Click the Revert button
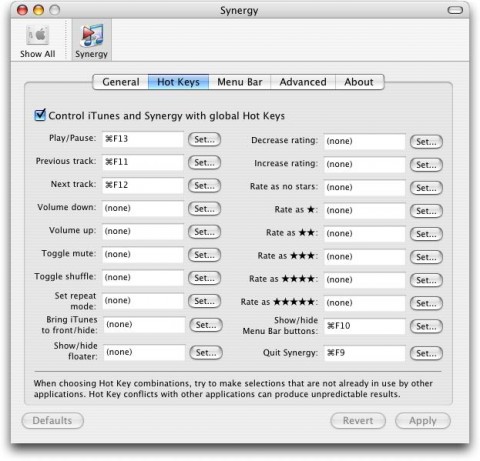Screen dimensions: 480x461 358,421
